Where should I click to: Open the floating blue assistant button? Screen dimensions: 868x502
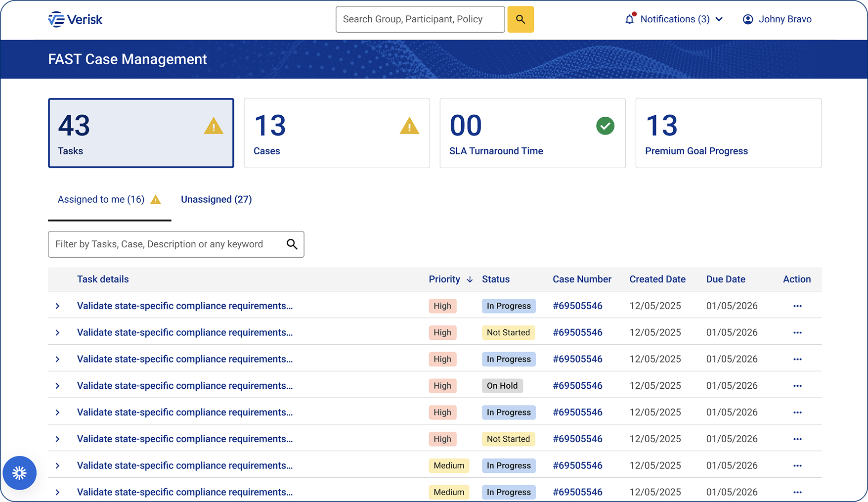(x=20, y=473)
